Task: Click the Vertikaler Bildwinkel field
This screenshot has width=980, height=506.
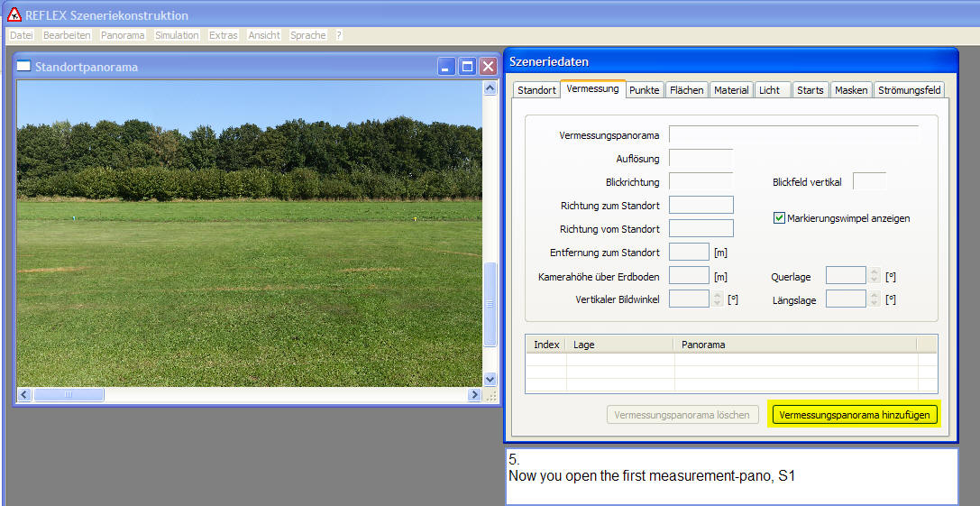Action: (x=689, y=299)
